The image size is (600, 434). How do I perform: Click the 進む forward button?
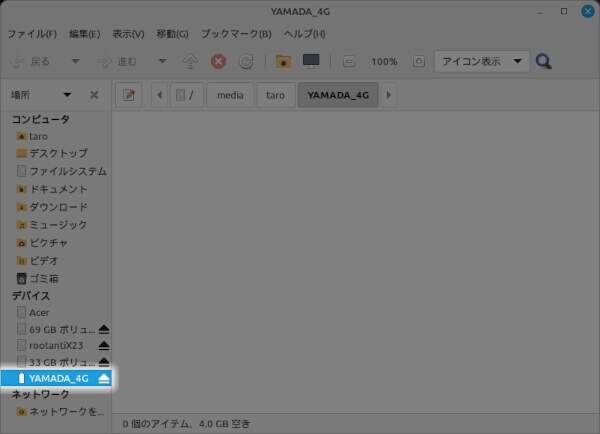pyautogui.click(x=117, y=61)
